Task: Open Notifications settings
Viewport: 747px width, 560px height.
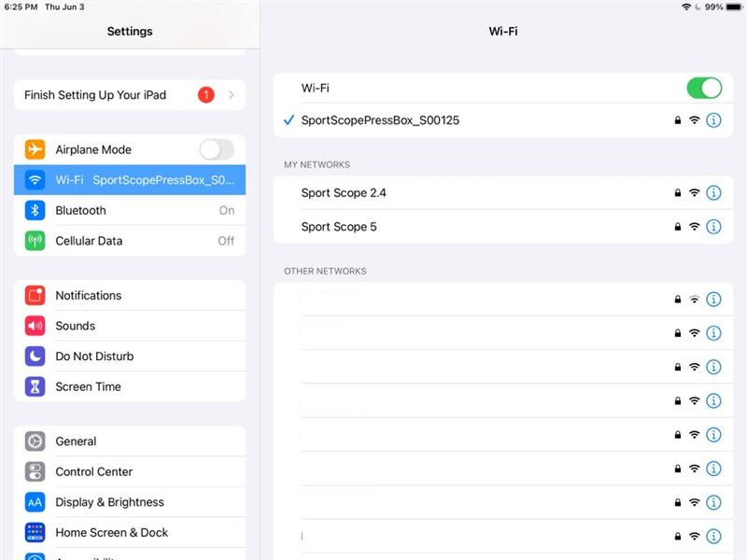Action: click(x=130, y=295)
